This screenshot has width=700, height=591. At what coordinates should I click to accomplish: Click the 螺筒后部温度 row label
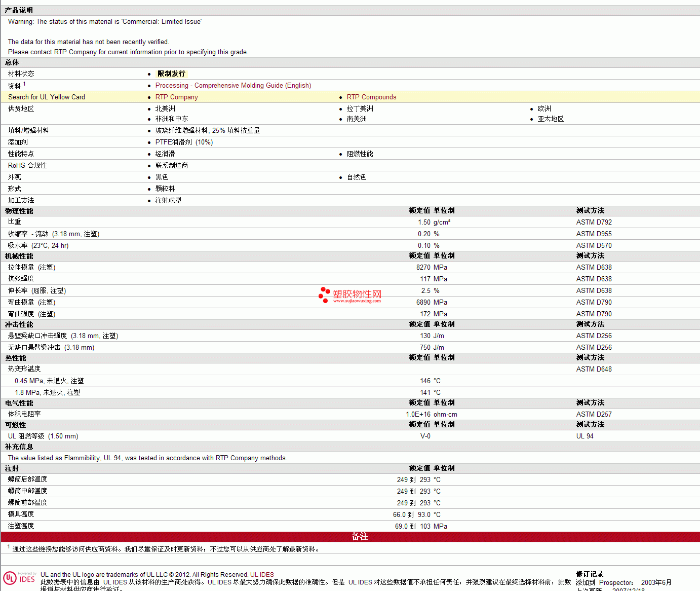pyautogui.click(x=27, y=479)
